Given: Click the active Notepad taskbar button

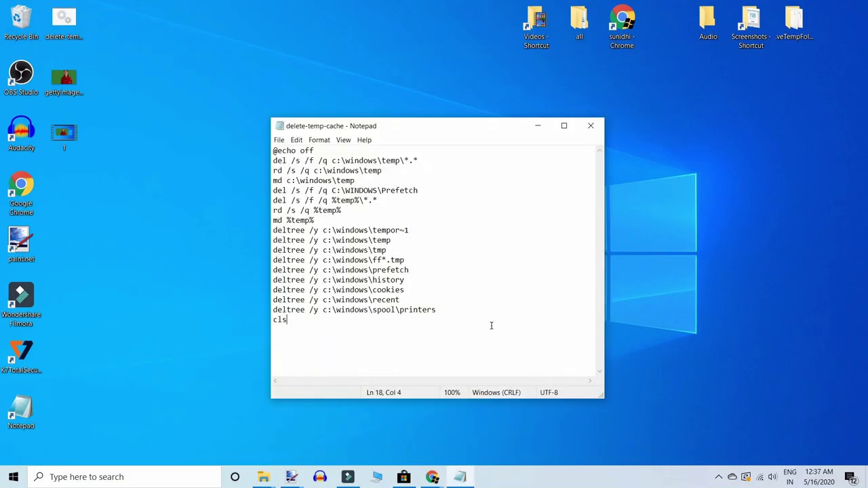Looking at the screenshot, I should [460, 476].
